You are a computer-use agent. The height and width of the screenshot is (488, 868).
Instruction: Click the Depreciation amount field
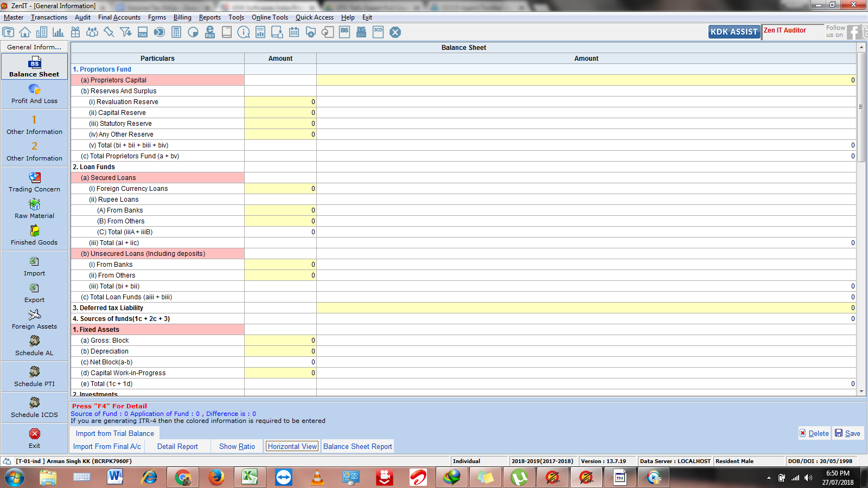coord(280,351)
